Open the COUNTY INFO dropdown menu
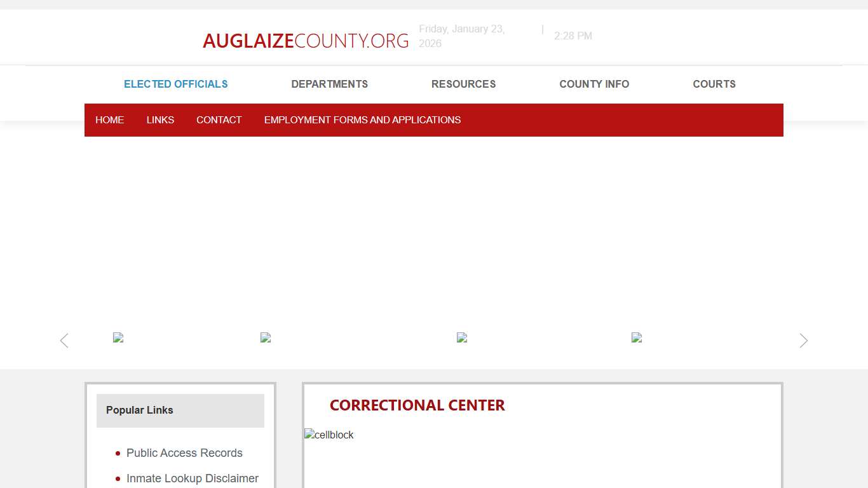868x488 pixels. 593,84
